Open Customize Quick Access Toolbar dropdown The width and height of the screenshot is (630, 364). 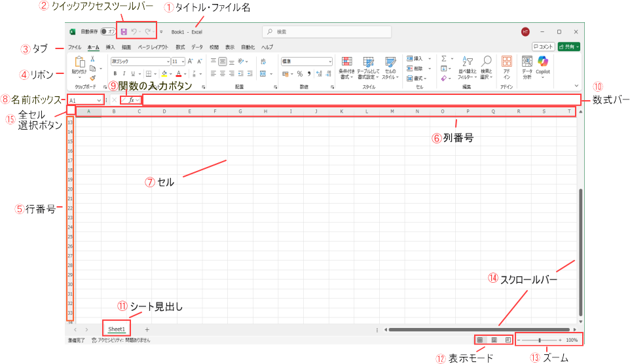(161, 31)
